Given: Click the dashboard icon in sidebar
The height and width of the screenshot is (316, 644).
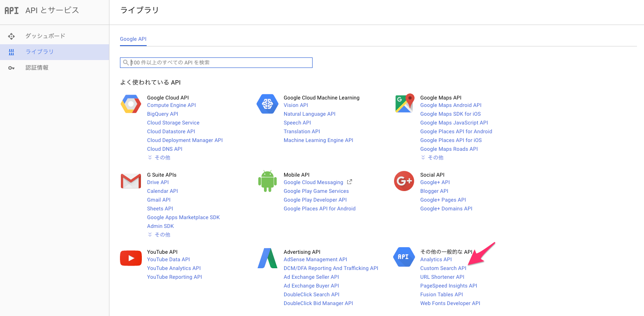Looking at the screenshot, I should 11,36.
